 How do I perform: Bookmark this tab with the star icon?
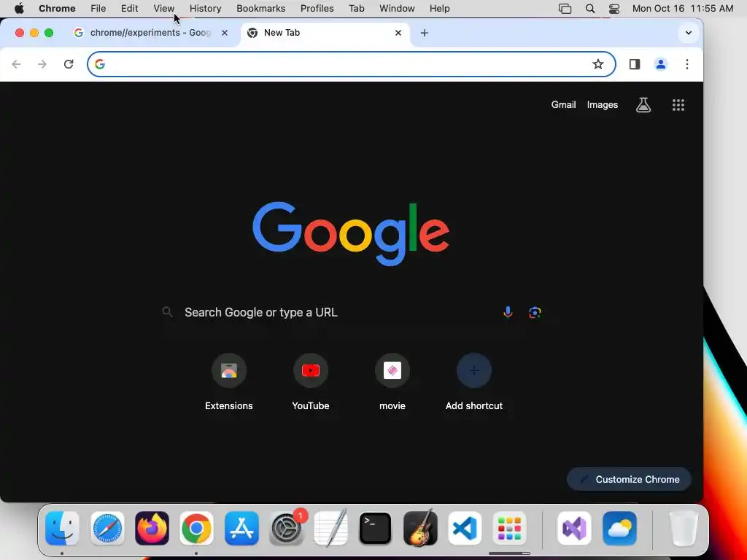(598, 64)
